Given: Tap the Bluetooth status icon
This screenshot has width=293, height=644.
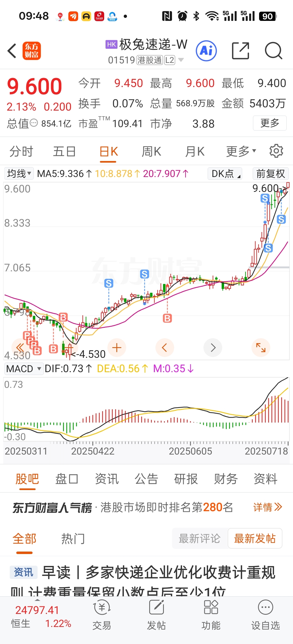Looking at the screenshot, I should tap(196, 16).
